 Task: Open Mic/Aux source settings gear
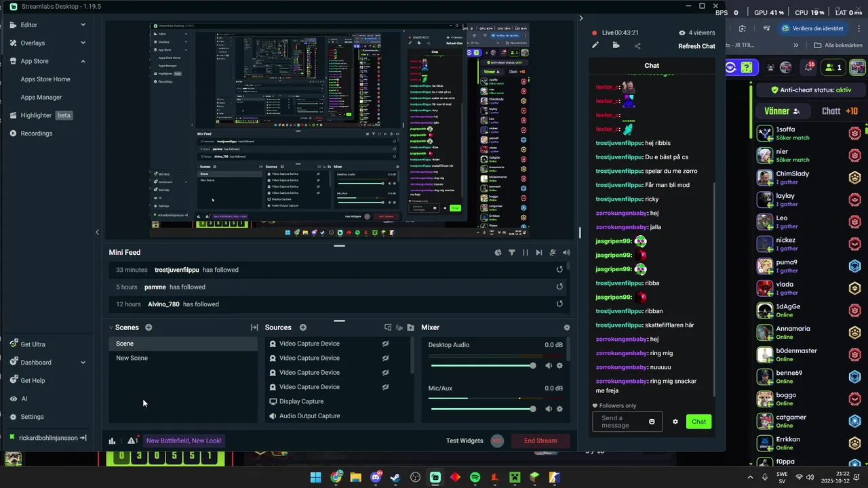(559, 409)
